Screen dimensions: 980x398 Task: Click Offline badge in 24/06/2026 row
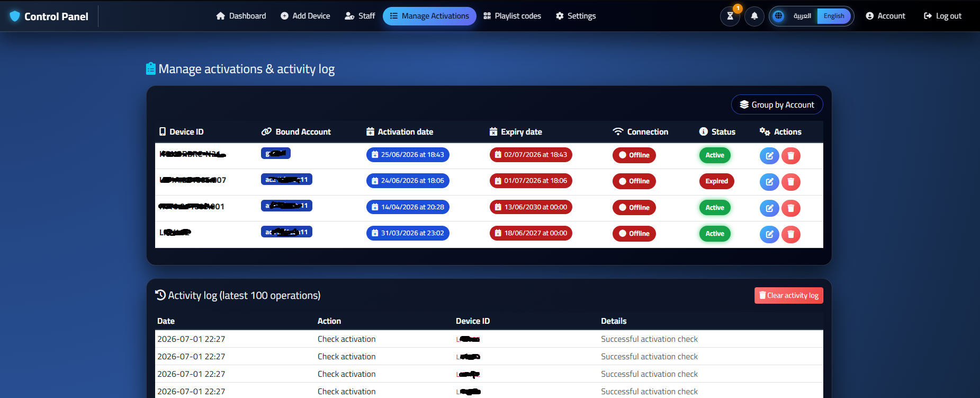pyautogui.click(x=634, y=181)
